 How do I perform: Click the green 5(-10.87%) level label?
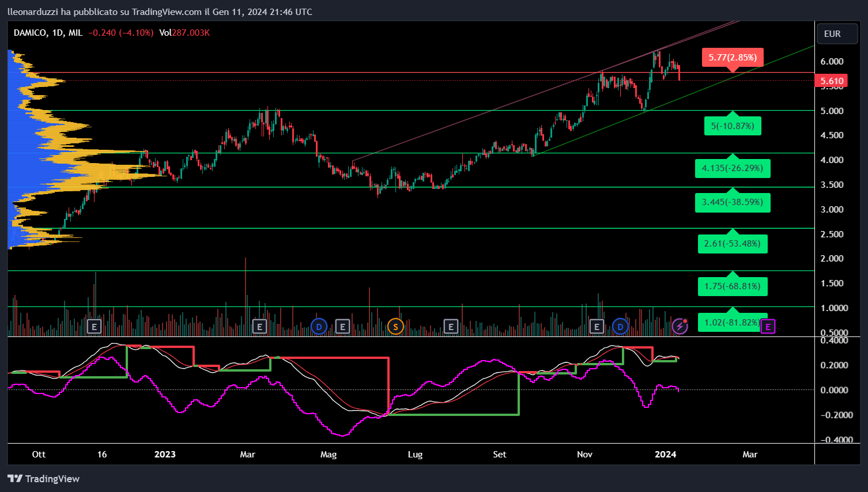tap(733, 126)
